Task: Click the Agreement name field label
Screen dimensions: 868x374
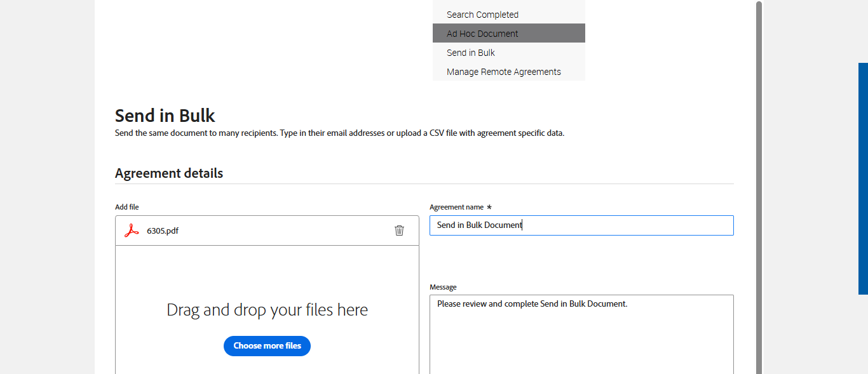Action: pos(456,207)
